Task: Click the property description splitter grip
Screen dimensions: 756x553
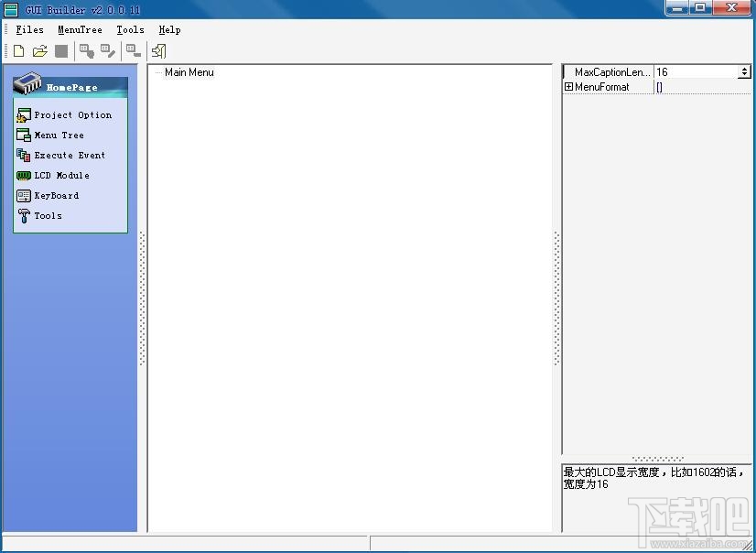Action: coord(658,459)
